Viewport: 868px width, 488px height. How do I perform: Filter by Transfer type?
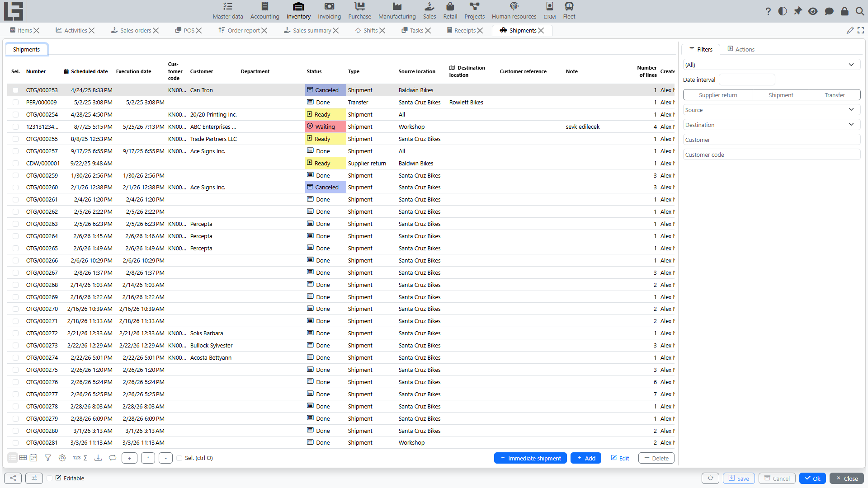tap(835, 95)
